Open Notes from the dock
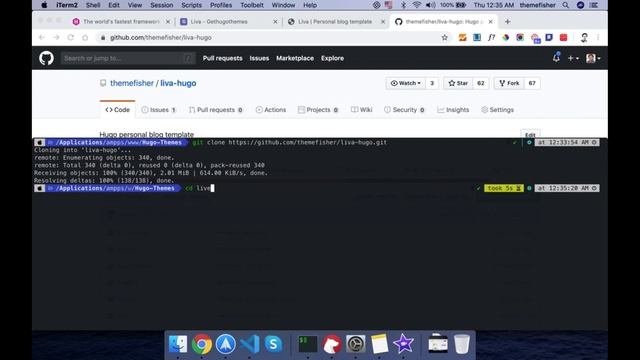This screenshot has width=640, height=360. pyautogui.click(x=379, y=344)
